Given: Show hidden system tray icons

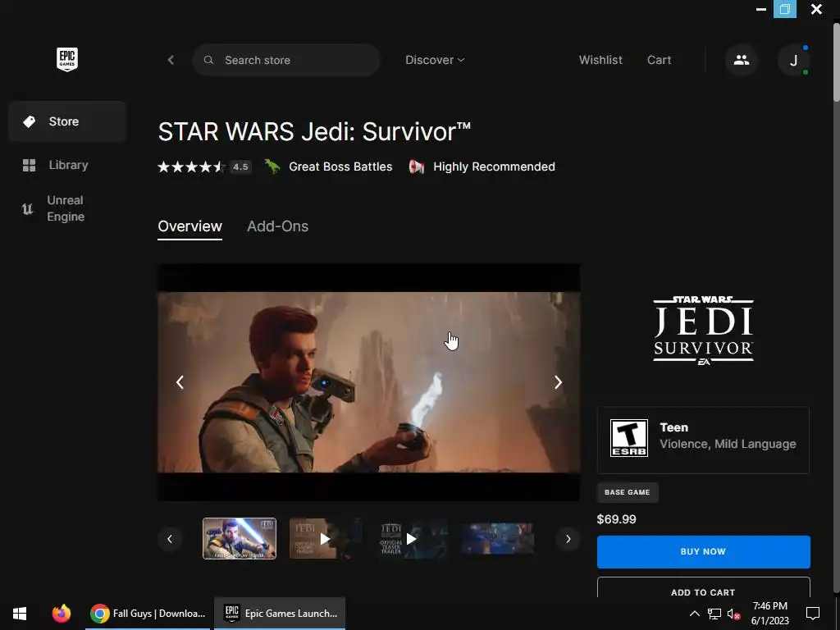Looking at the screenshot, I should pyautogui.click(x=694, y=614).
